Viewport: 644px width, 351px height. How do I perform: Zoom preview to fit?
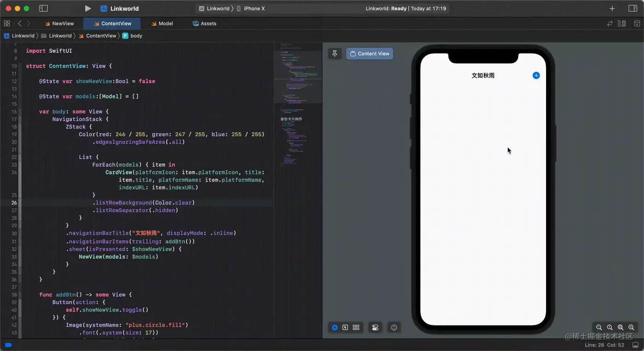tap(621, 328)
